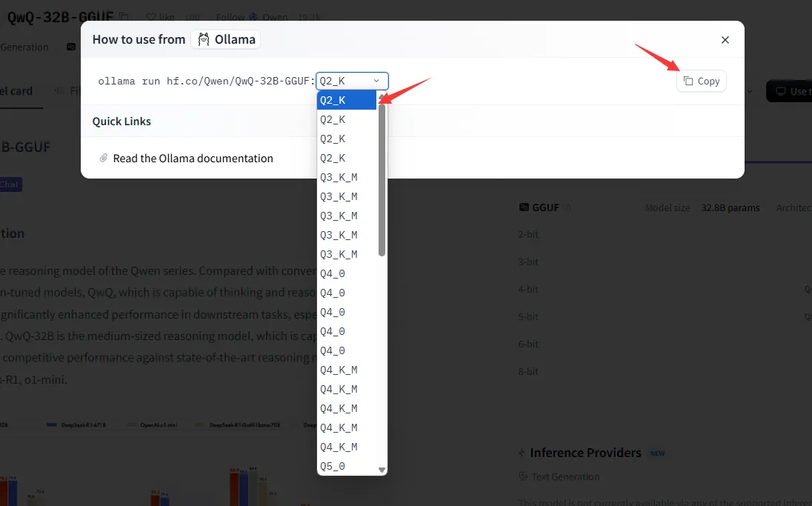This screenshot has width=812, height=506.
Task: Copy model name via icon beside QwQ-32B-GGUF
Action: [124, 17]
